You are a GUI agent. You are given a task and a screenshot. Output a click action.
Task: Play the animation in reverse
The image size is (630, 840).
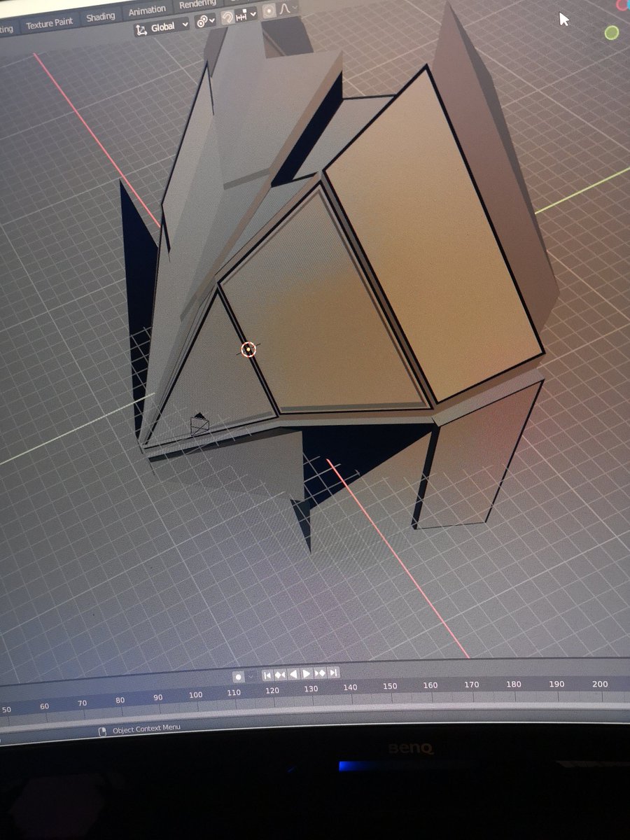pyautogui.click(x=293, y=674)
